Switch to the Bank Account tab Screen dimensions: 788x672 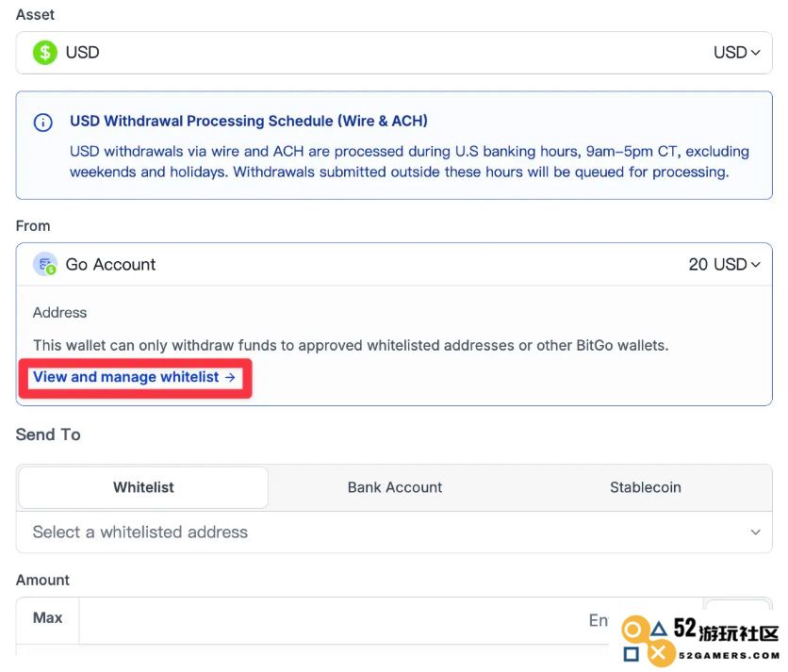395,487
